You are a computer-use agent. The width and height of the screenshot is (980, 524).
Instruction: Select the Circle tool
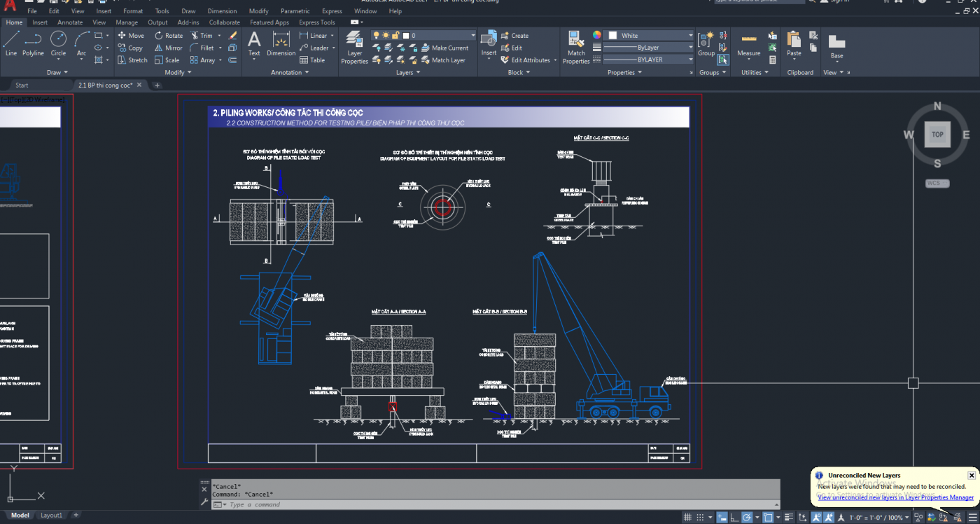pyautogui.click(x=58, y=43)
